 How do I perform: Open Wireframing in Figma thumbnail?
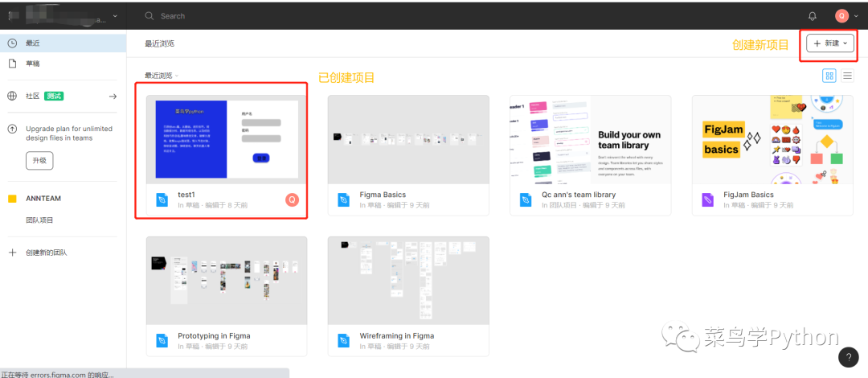tap(408, 281)
